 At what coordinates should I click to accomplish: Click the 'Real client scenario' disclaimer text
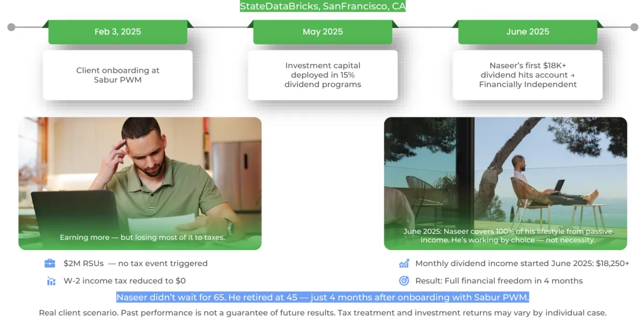[x=323, y=313]
